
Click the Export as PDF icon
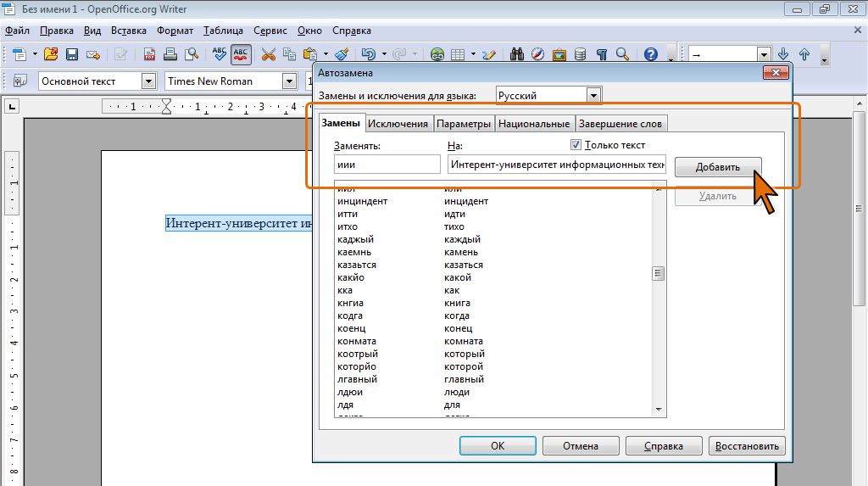point(149,54)
